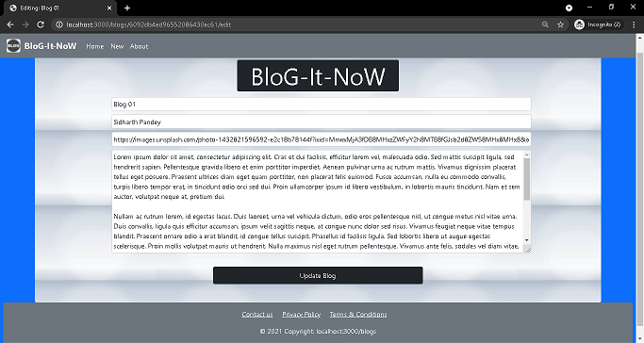
Task: Click the browser address bar URL
Action: [149, 24]
